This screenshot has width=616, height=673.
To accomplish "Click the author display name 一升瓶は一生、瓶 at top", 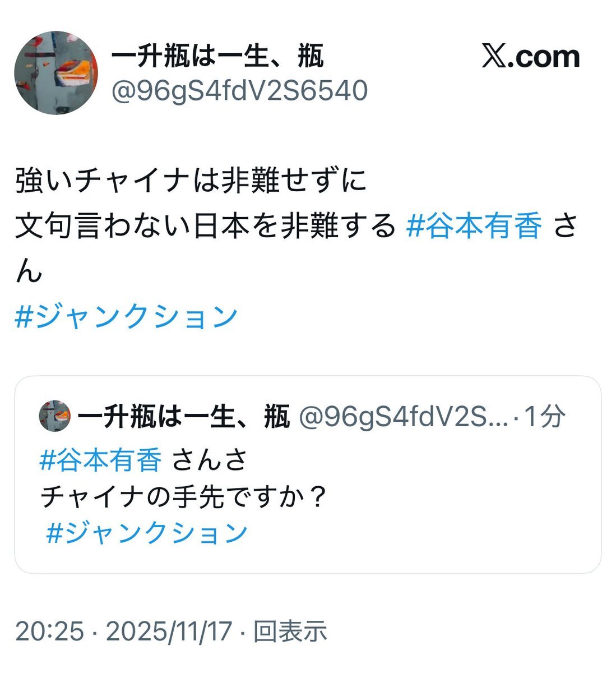I will click(x=218, y=57).
